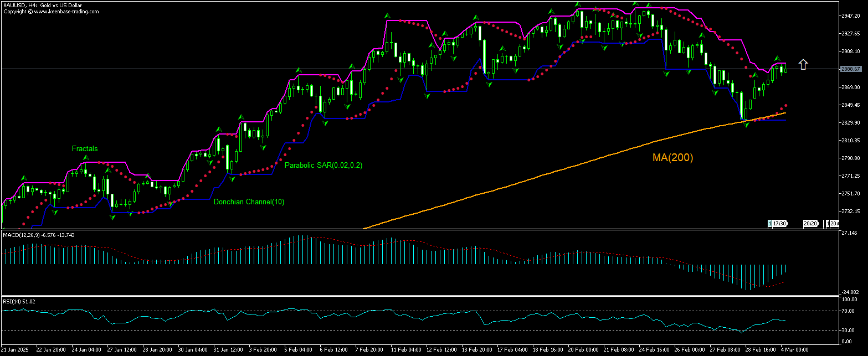Click the Fractals text label
Viewport: 868px width, 356px height.
click(84, 148)
